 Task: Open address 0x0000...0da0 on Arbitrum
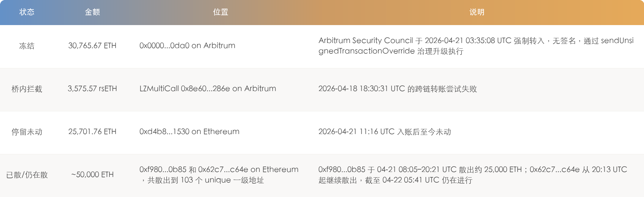pos(187,46)
